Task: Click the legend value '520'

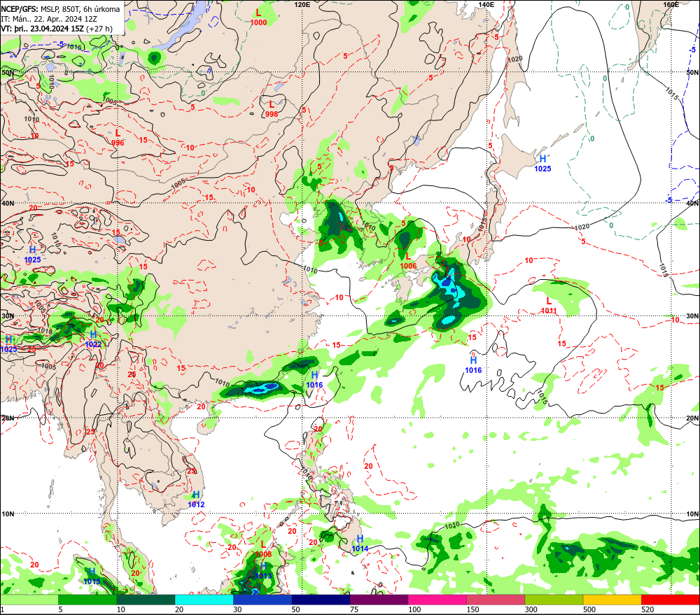Action: 647,609
